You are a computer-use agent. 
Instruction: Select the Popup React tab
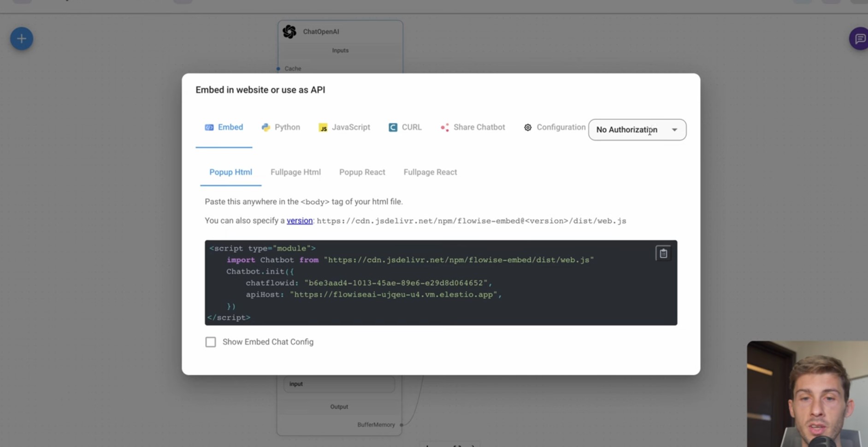coord(362,172)
